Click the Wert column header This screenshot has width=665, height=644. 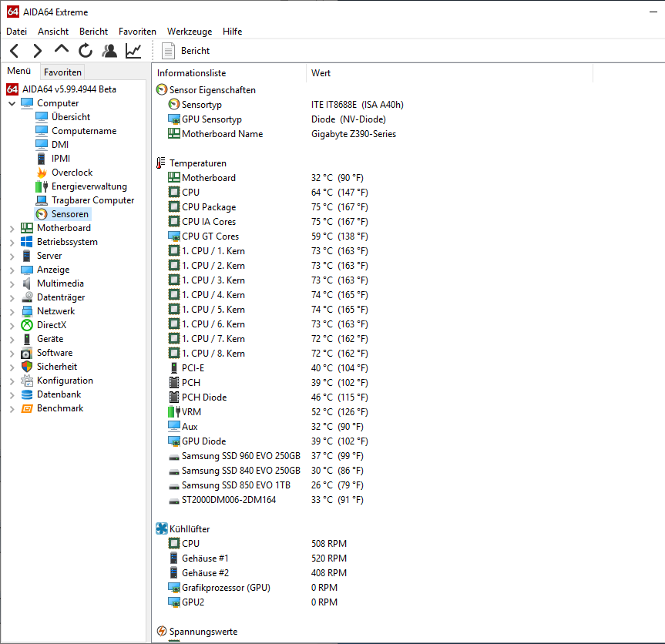coord(449,73)
